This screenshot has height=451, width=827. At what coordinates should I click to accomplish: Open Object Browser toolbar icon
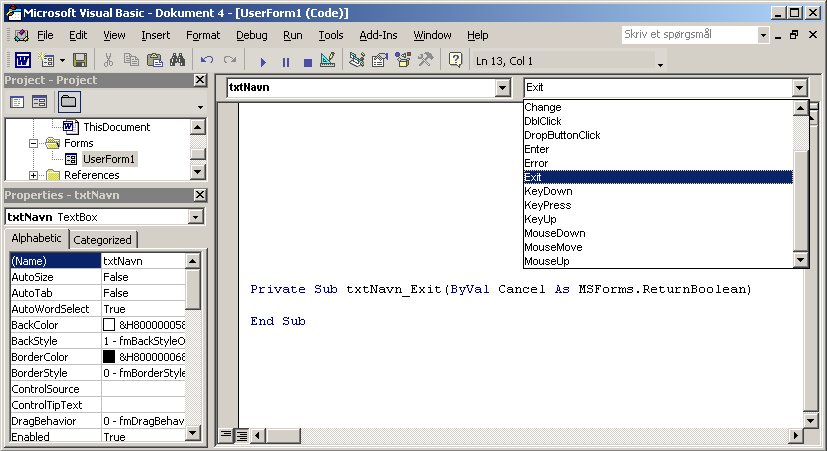point(403,60)
